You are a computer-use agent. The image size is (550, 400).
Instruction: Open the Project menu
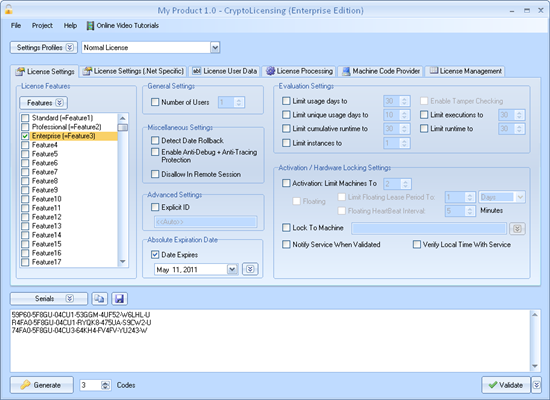[42, 26]
